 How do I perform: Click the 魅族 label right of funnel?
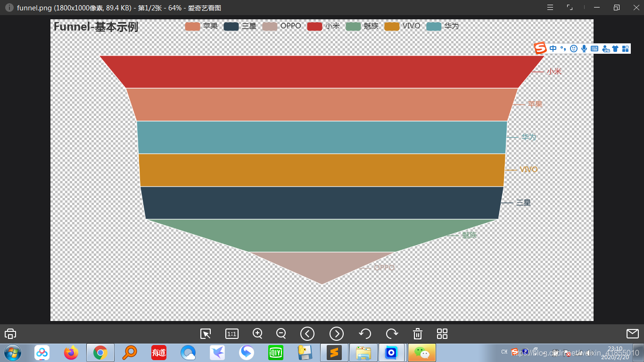point(470,235)
